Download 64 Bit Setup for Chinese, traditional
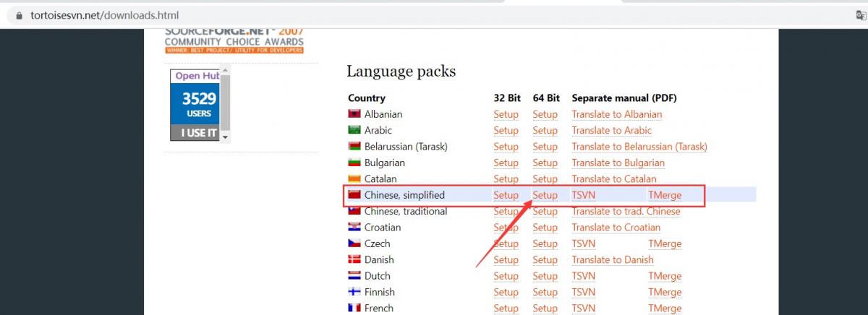Screen dimensions: 868x315 (x=545, y=211)
